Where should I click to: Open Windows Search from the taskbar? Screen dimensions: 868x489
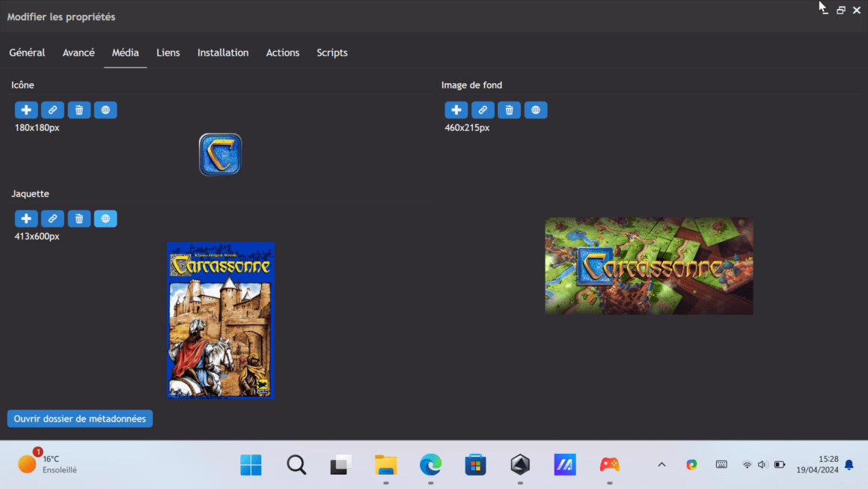[x=296, y=464]
